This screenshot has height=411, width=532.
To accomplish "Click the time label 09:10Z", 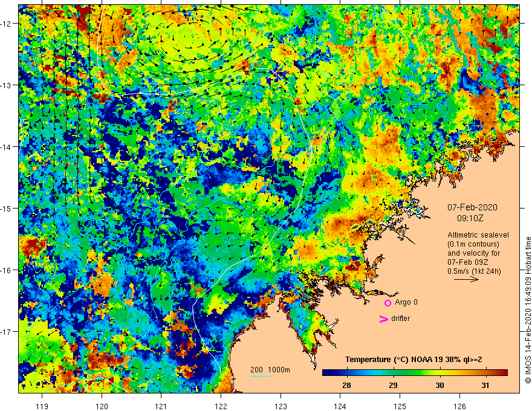I will [x=470, y=218].
